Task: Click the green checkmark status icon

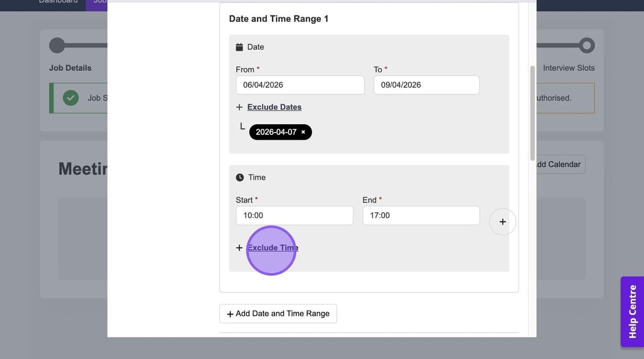Action: point(71,98)
